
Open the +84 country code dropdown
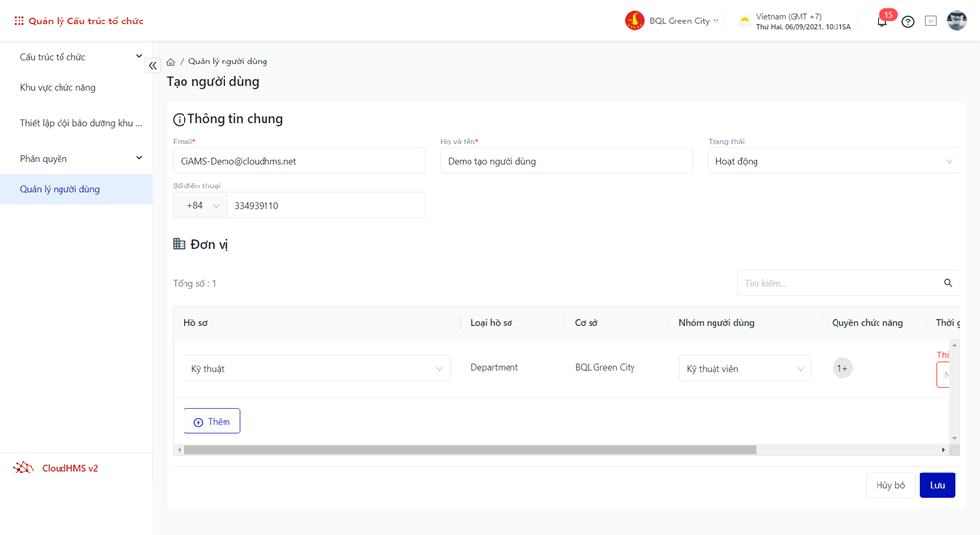tap(201, 206)
